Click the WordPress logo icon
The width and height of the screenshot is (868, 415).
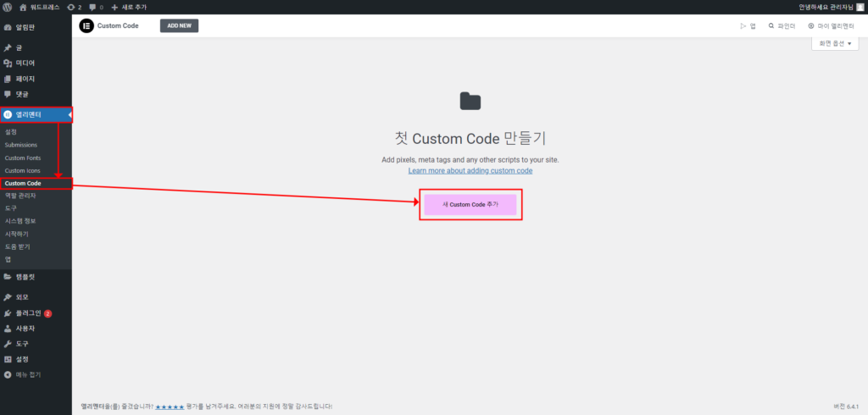pyautogui.click(x=8, y=7)
